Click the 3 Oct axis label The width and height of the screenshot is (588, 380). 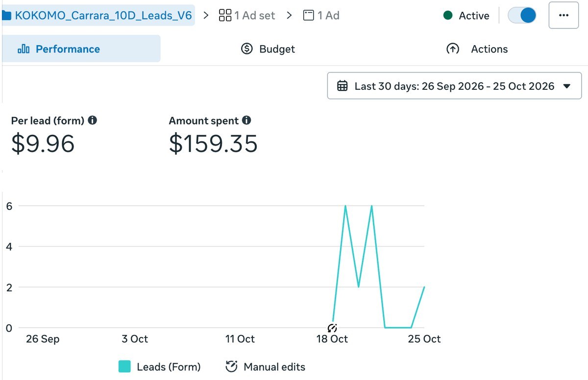(135, 339)
